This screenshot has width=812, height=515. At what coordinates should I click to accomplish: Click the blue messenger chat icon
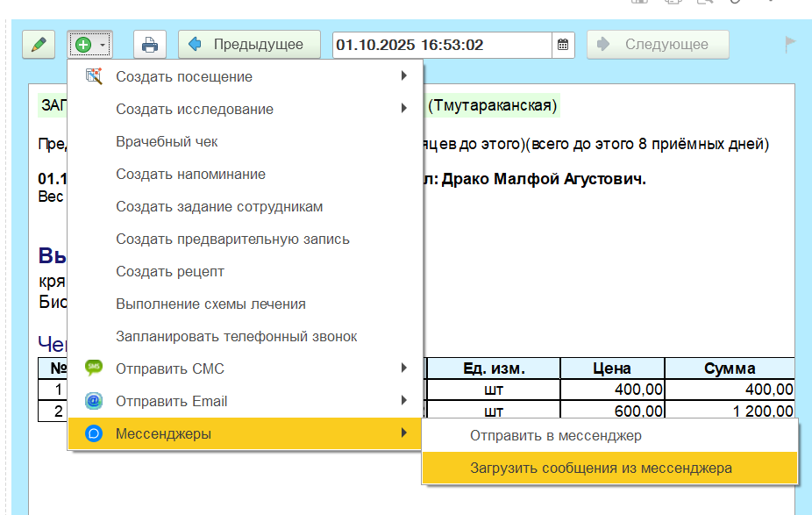click(94, 433)
